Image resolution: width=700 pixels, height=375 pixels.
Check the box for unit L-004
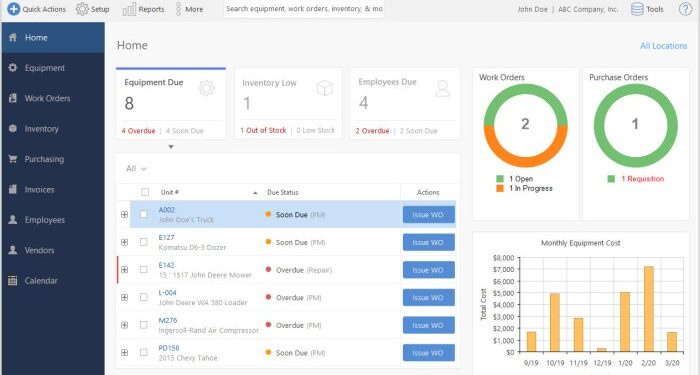pos(143,297)
